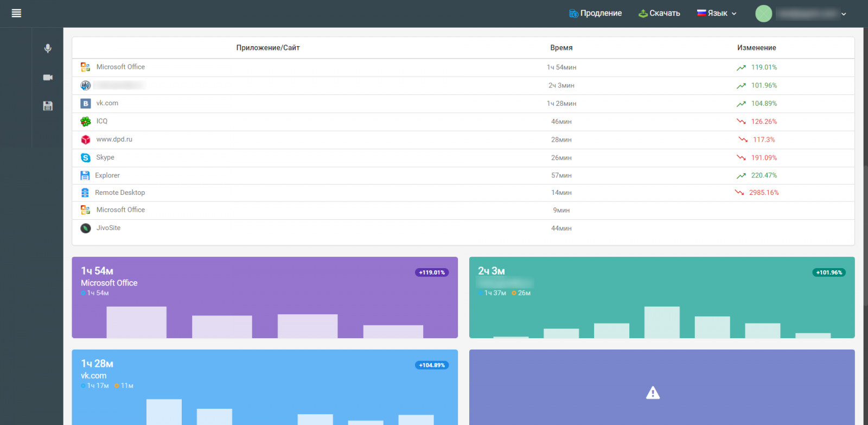The height and width of the screenshot is (425, 868).
Task: Select the Explorer row label
Action: [x=107, y=175]
